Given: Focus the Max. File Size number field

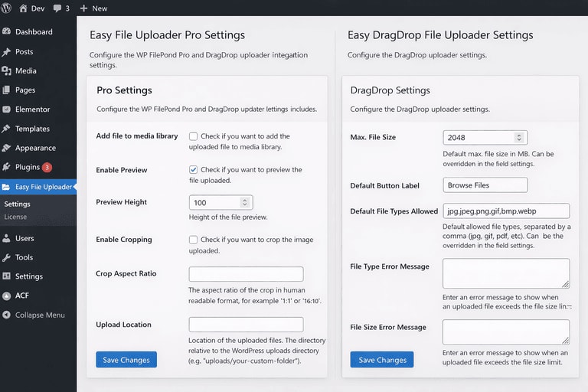Looking at the screenshot, I should point(485,138).
